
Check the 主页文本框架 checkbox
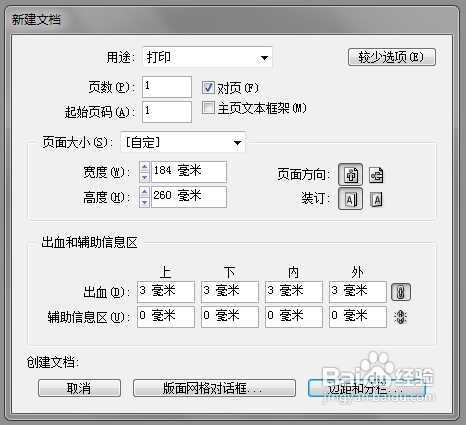(208, 108)
